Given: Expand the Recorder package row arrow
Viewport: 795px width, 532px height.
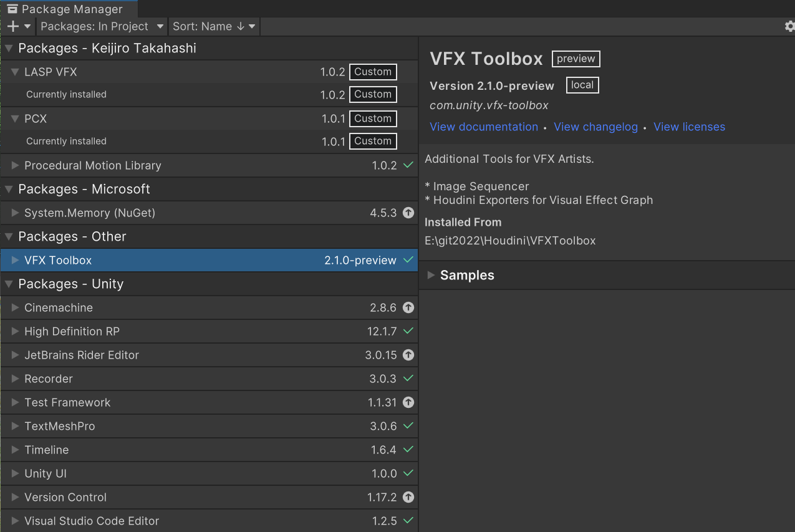Looking at the screenshot, I should [x=16, y=379].
